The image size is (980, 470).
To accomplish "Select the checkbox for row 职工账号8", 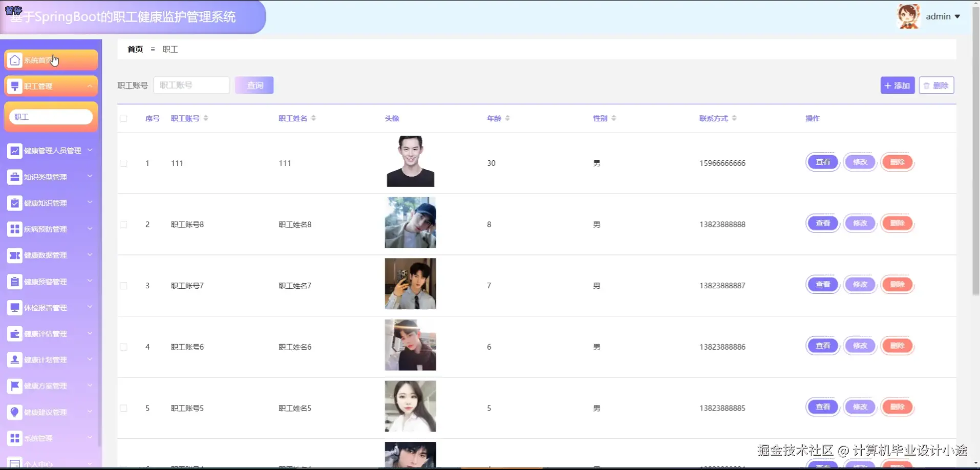I will point(123,224).
